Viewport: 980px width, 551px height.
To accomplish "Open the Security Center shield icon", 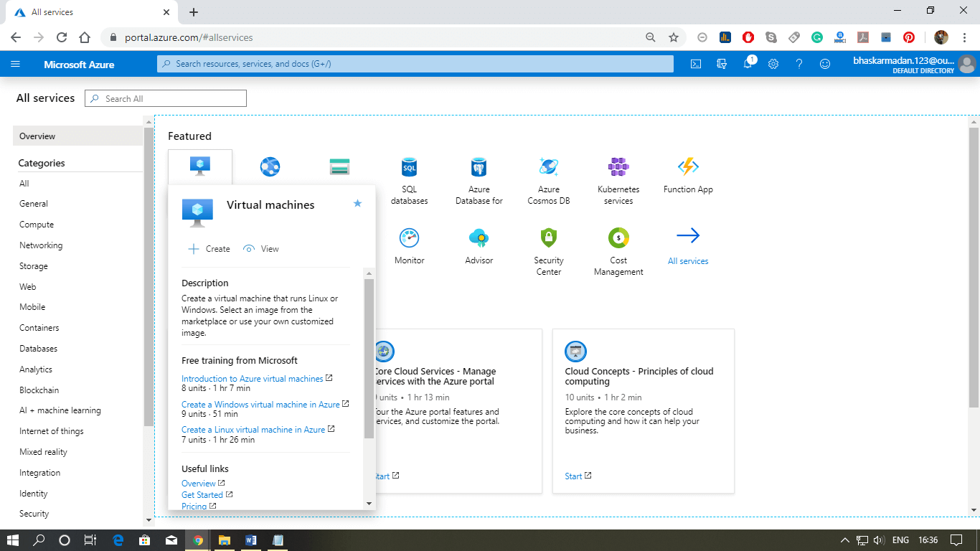I will point(548,237).
